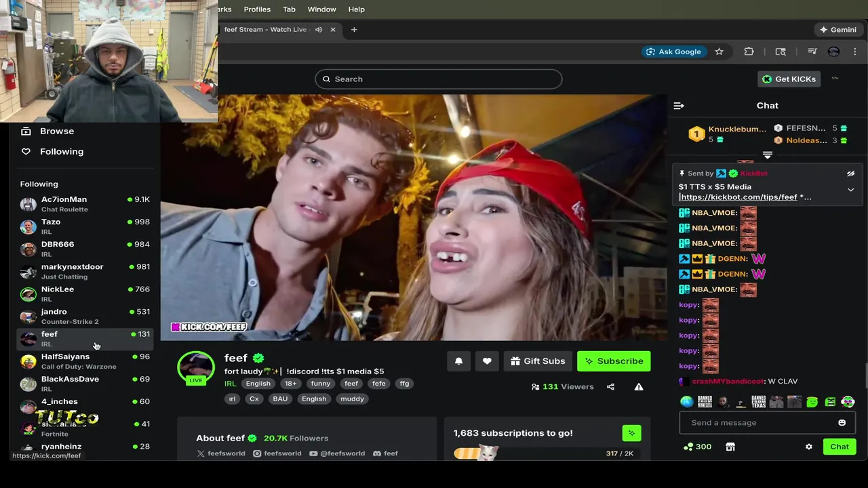868x488 pixels.
Task: Expand the pinned KickBot message chevron
Action: [x=850, y=190]
